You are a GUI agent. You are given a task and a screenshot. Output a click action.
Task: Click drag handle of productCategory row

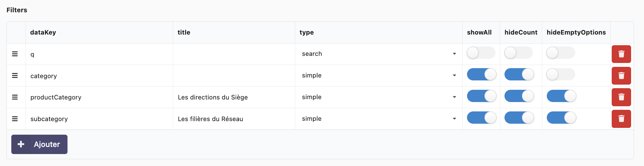click(15, 97)
